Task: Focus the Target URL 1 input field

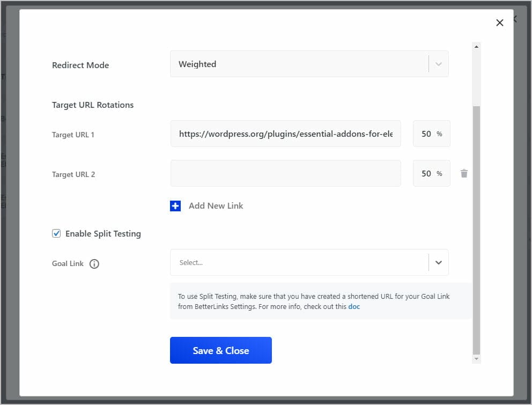Action: click(286, 134)
